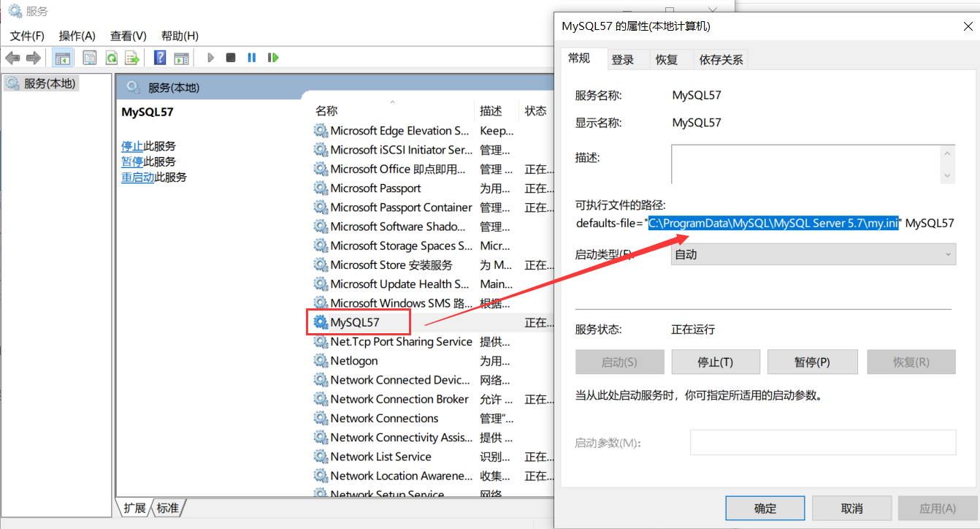The width and height of the screenshot is (980, 529).
Task: Toggle the show/hide action pane icon
Action: 181,58
